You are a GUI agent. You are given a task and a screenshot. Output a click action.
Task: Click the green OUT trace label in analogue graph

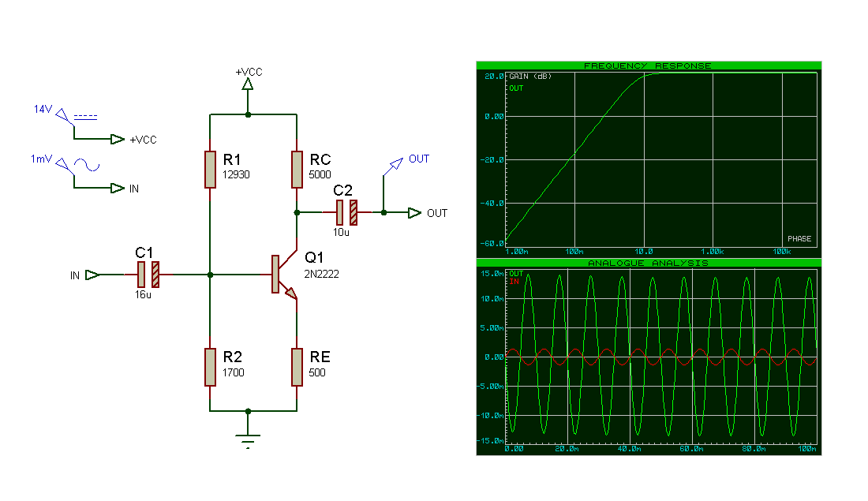[x=516, y=274]
